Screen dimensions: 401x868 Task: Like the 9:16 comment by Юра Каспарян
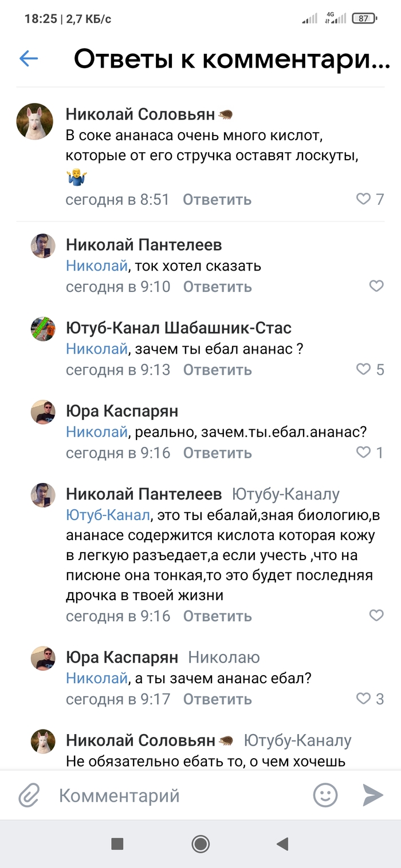[364, 453]
